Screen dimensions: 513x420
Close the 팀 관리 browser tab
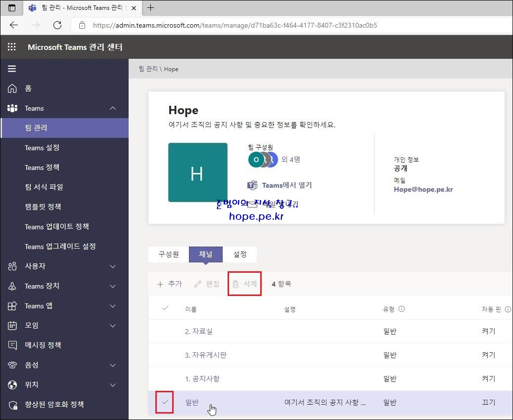tap(134, 8)
